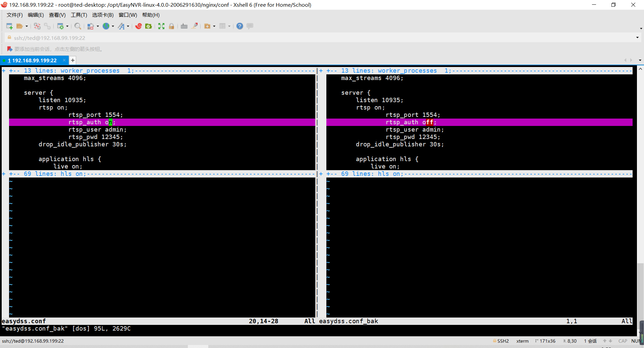Click the speech bubble feedback icon
The width and height of the screenshot is (644, 348).
250,26
